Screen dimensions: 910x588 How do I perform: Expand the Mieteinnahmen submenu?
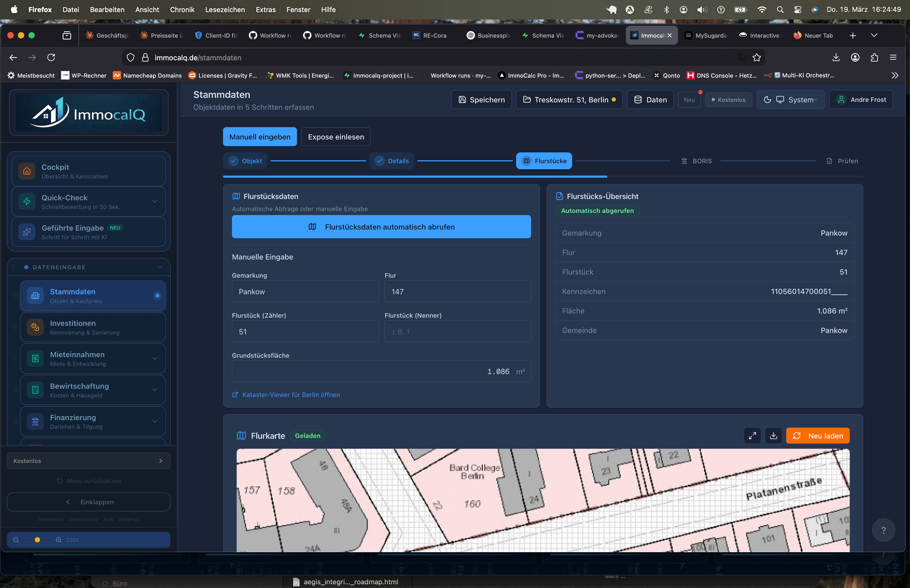click(x=155, y=358)
